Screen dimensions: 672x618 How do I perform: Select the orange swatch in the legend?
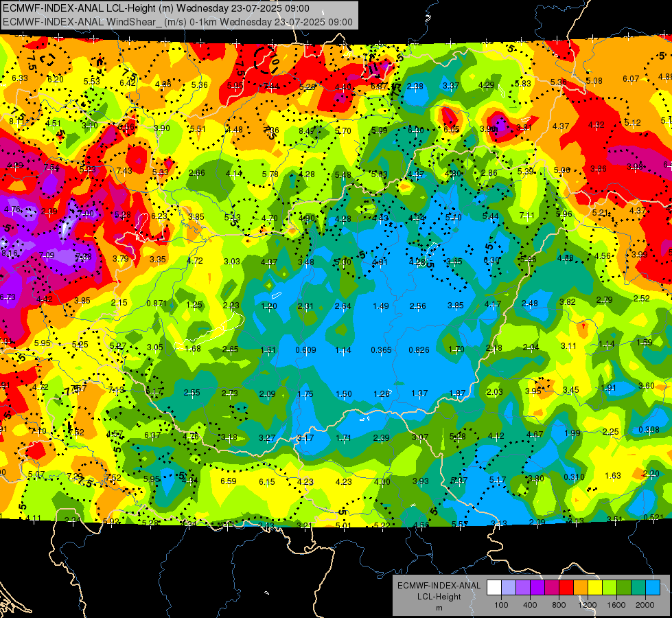581,588
